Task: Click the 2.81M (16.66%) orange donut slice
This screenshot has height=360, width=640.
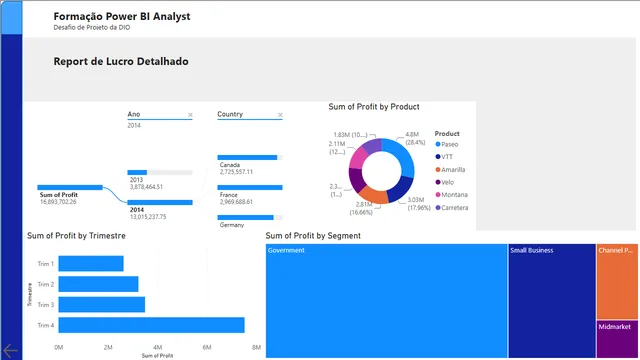Action: pos(373,196)
